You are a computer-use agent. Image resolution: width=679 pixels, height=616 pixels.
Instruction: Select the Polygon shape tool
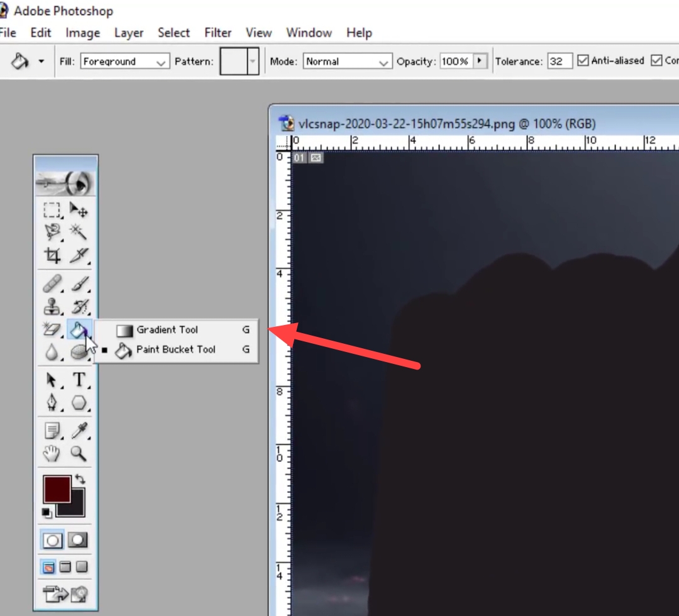79,402
